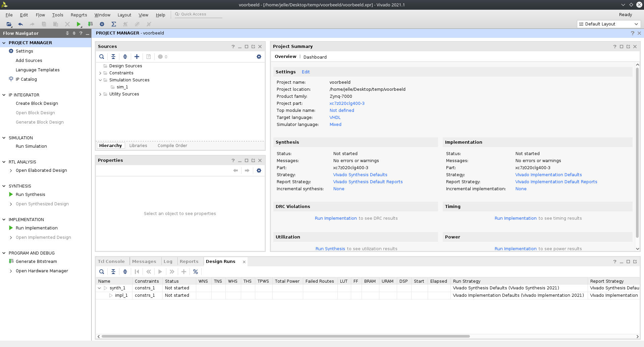
Task: Click Run Simulation in Flow Navigator
Action: click(31, 146)
